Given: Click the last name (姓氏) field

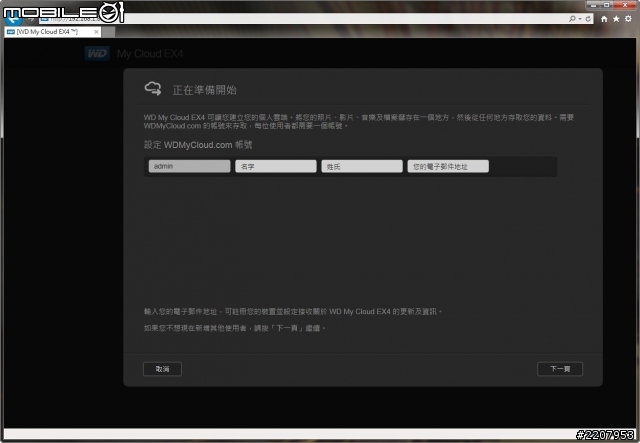Looking at the screenshot, I should pyautogui.click(x=362, y=166).
